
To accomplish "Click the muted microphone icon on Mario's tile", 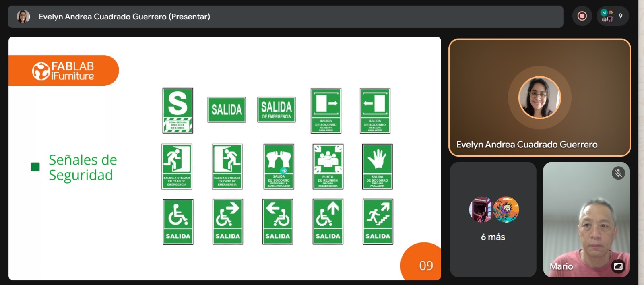I will click(x=618, y=173).
